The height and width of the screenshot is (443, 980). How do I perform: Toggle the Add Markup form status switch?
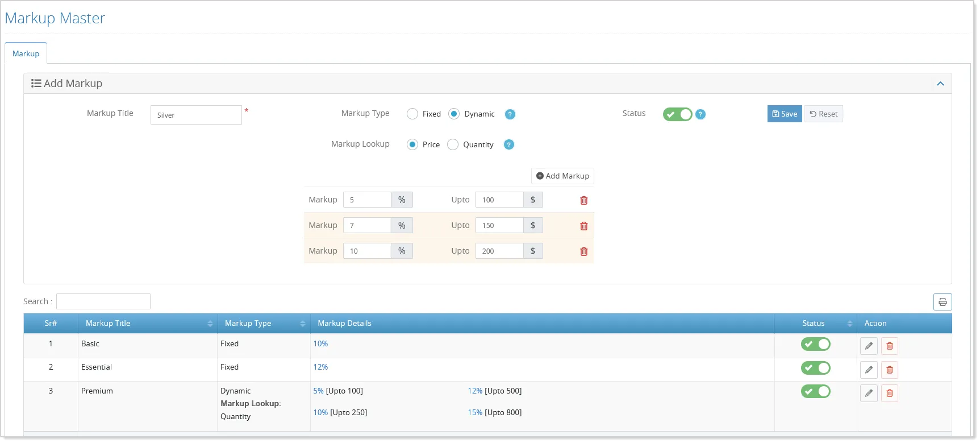coord(678,114)
